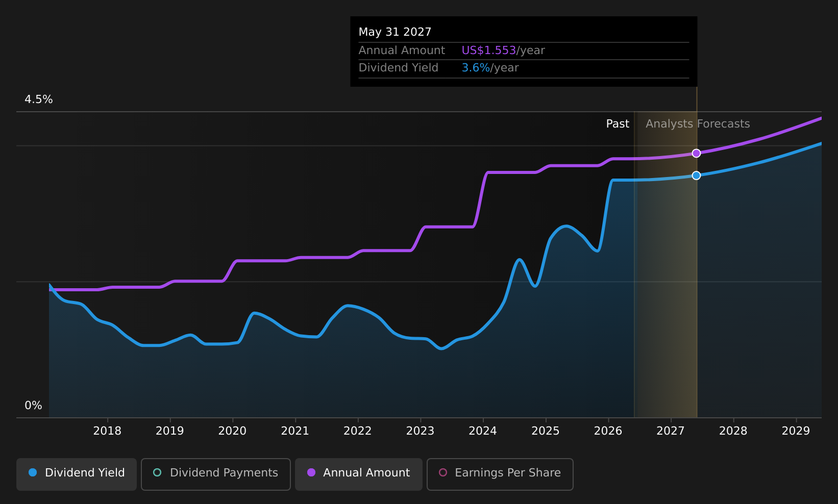Click the 0% y-axis label
The height and width of the screenshot is (504, 838).
pos(34,406)
